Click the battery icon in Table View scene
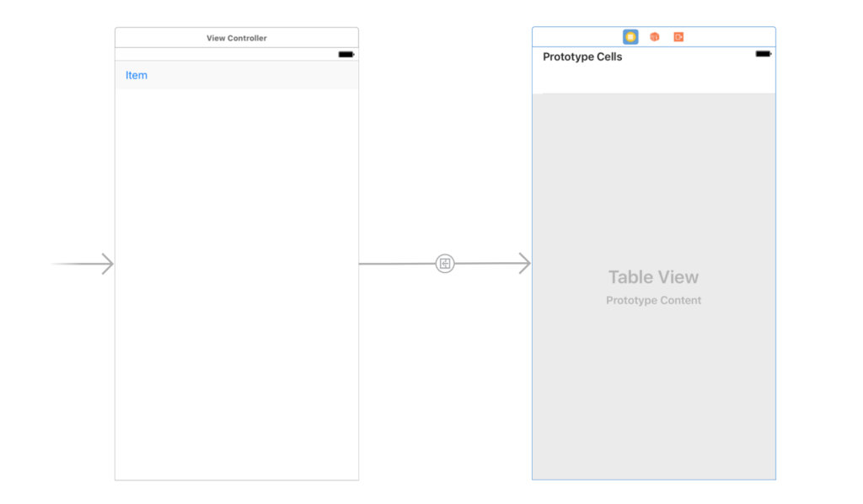863x504 pixels. [764, 54]
